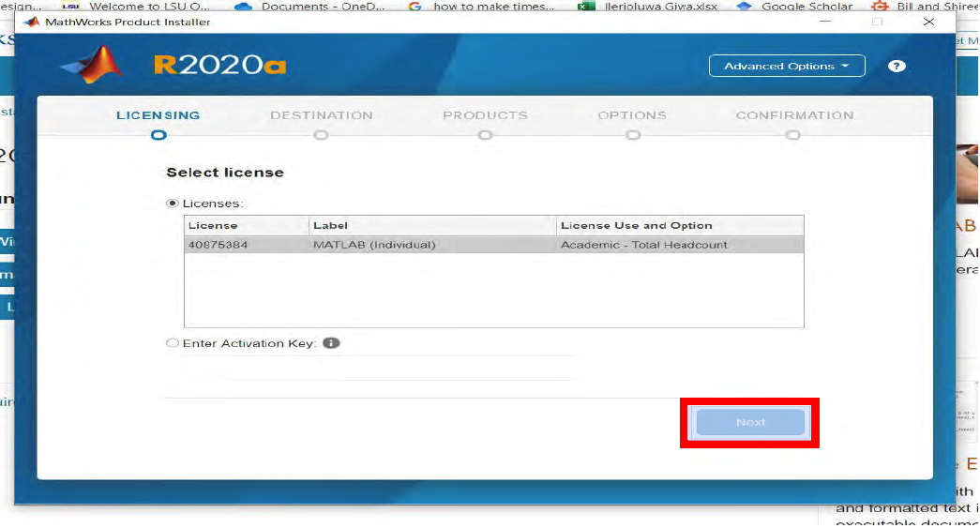Click the MathWorks icon in the title bar
980x528 pixels.
click(x=31, y=22)
